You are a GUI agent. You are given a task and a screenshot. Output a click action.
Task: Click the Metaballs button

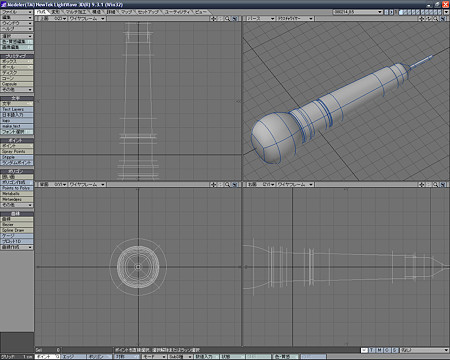point(17,194)
